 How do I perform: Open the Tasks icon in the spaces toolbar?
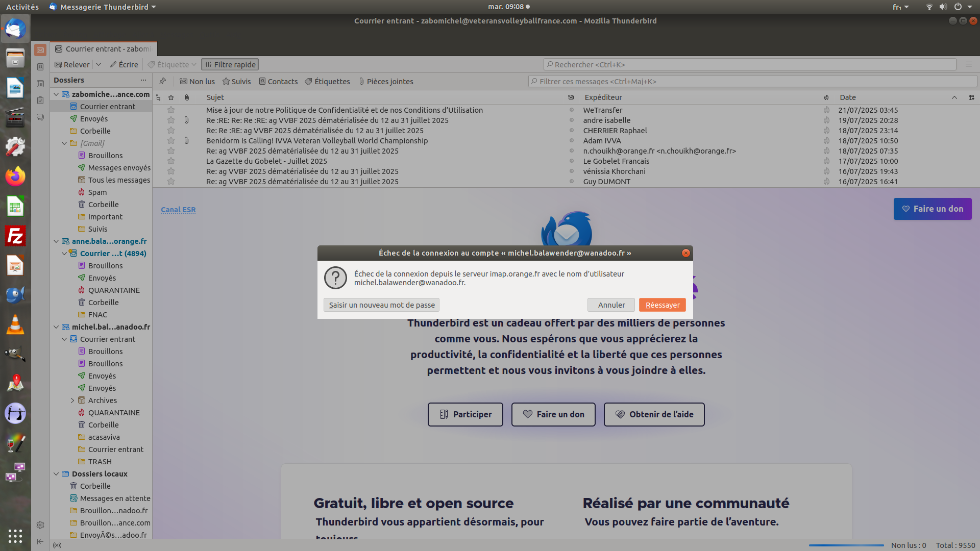(x=40, y=101)
